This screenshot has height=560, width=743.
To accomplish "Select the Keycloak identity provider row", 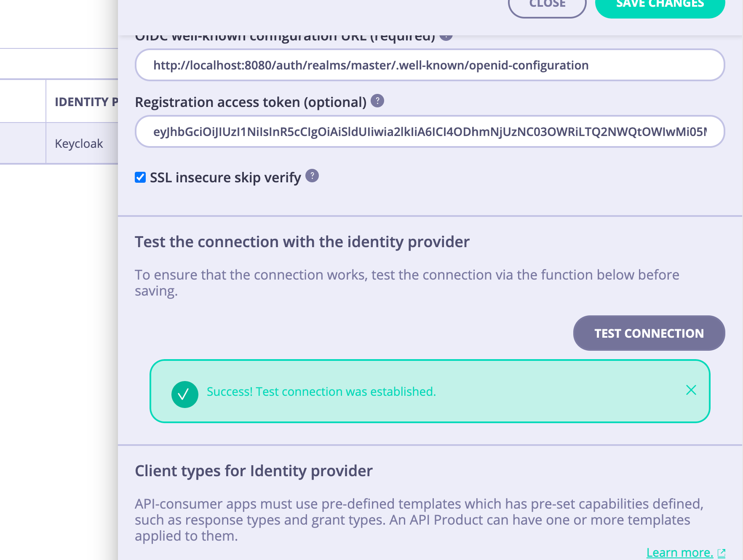I will [x=78, y=143].
